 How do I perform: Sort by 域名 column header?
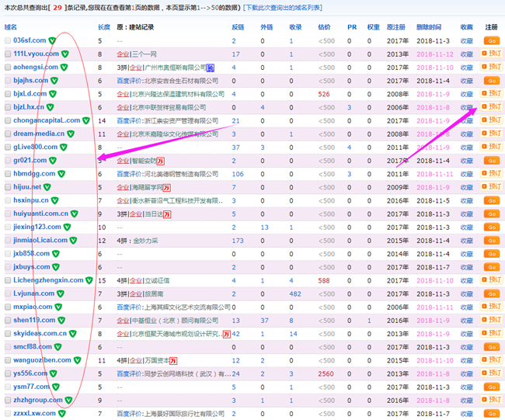(11, 26)
